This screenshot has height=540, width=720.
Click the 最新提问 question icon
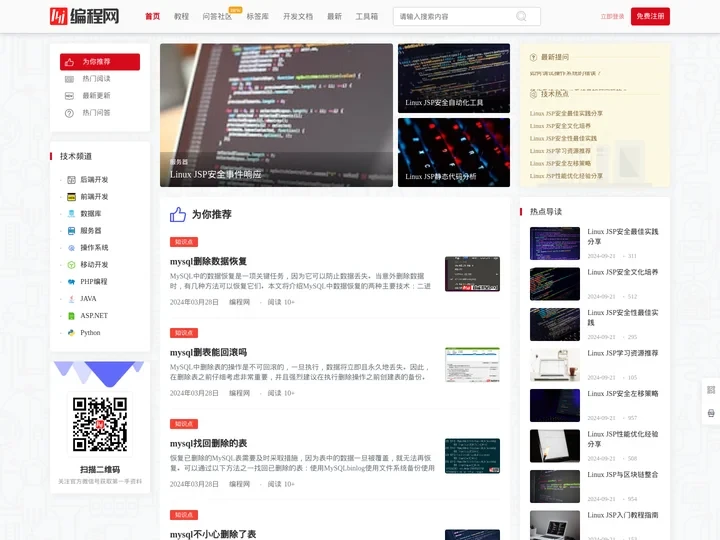tap(533, 57)
